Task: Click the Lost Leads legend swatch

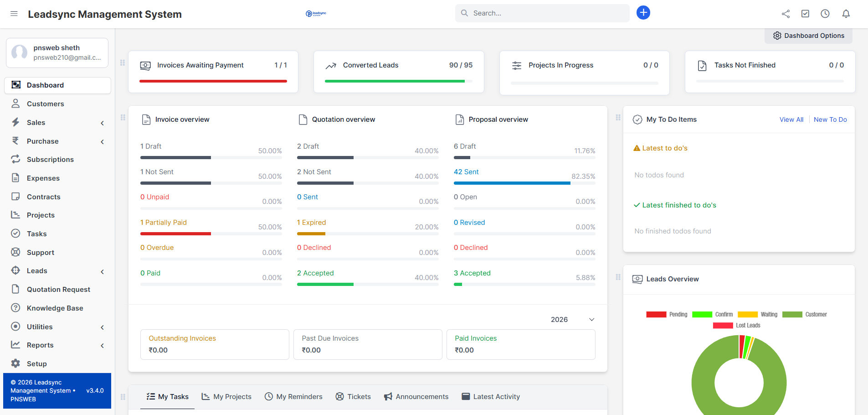Action: [724, 325]
